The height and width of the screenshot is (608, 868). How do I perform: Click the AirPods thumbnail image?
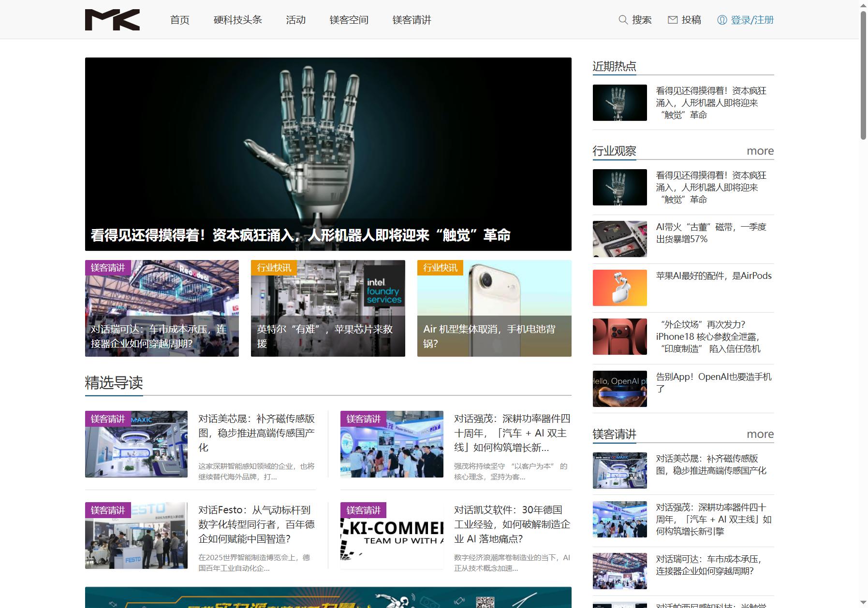[x=620, y=288]
